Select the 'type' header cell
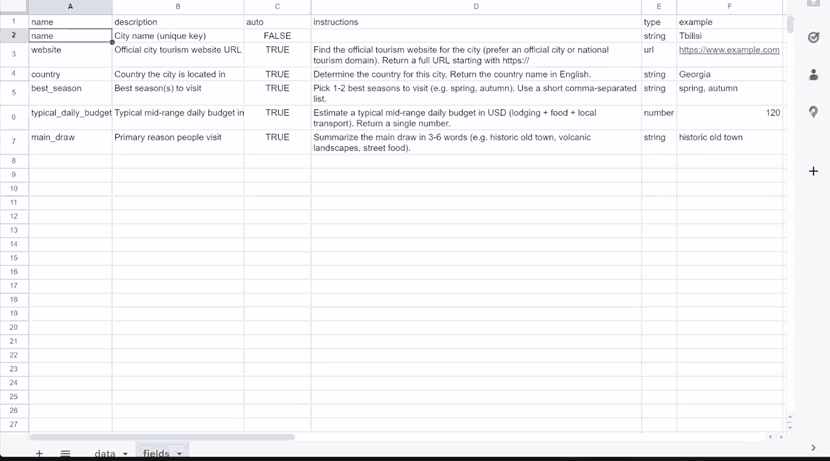The width and height of the screenshot is (830, 461). [x=659, y=22]
